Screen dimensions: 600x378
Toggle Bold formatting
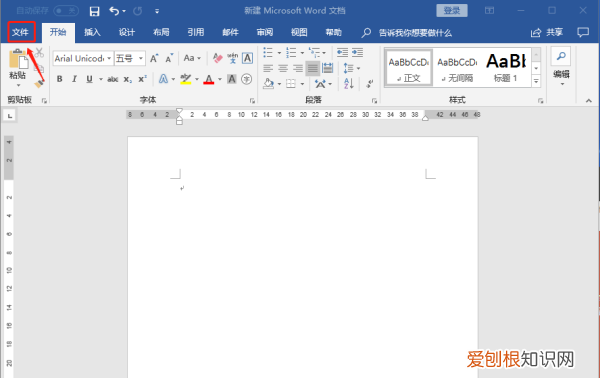pos(60,79)
